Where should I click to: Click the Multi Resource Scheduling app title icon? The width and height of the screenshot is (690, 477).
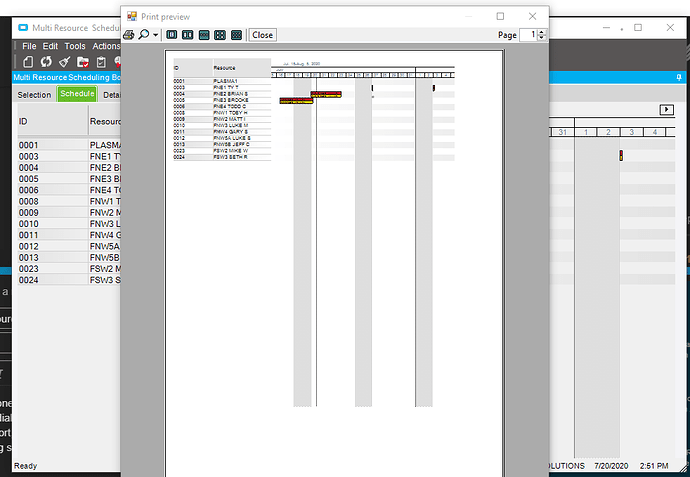coord(23,28)
